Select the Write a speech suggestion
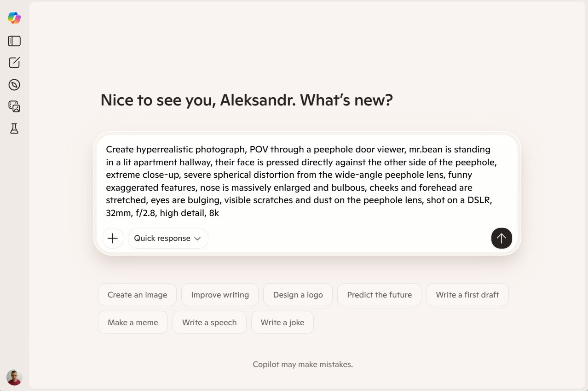 point(209,322)
